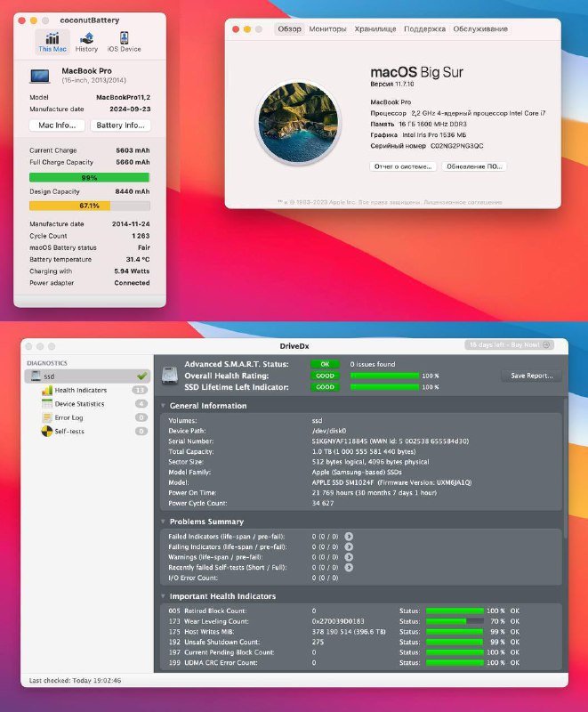Click the Overall Health Rating progress bar

coord(384,376)
